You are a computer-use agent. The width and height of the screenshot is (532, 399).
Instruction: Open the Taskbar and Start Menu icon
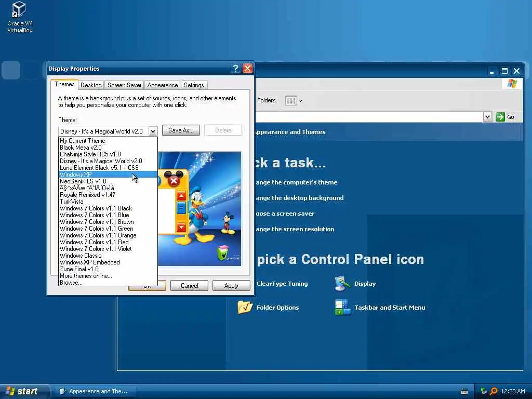(x=342, y=307)
